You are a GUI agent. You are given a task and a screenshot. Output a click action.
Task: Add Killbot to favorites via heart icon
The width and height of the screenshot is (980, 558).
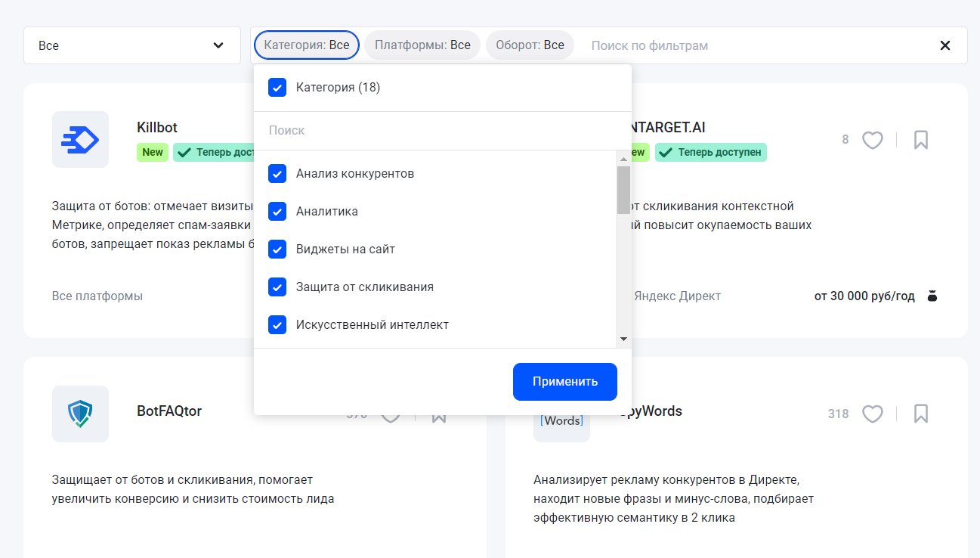(x=391, y=139)
